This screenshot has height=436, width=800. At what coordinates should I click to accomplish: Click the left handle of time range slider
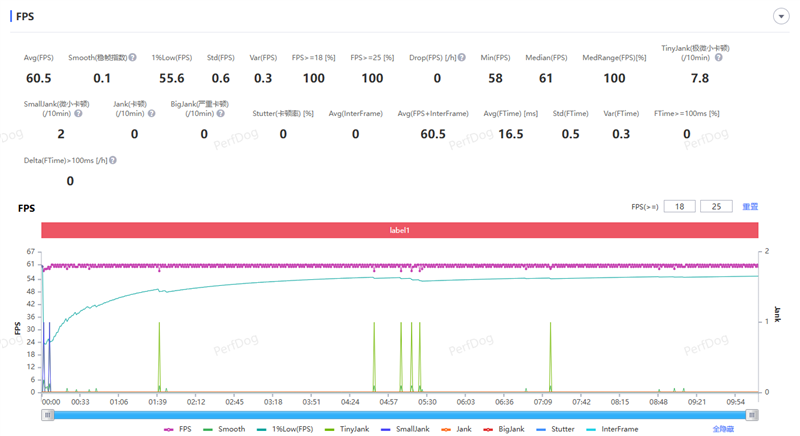coord(47,415)
